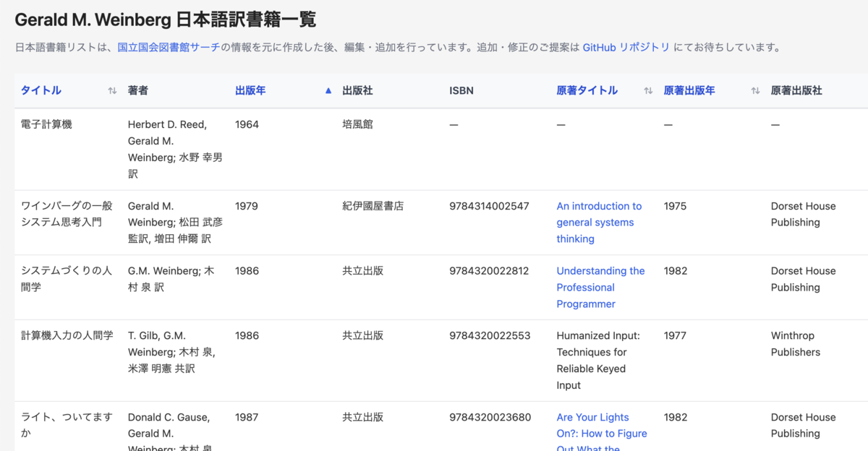
Task: Click original year 1975
Action: 676,206
